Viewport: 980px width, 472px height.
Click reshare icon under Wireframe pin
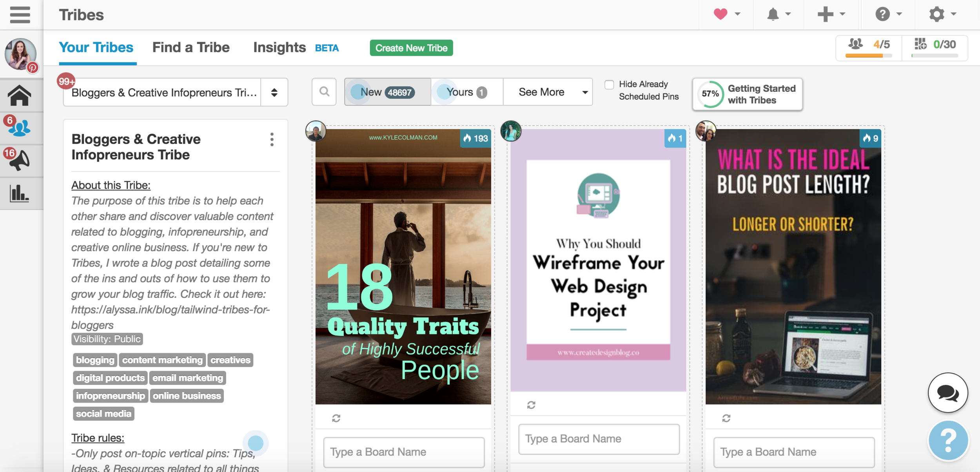(x=531, y=405)
